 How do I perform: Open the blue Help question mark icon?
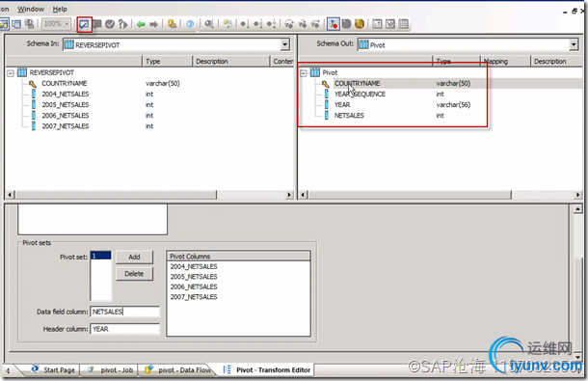[x=190, y=24]
